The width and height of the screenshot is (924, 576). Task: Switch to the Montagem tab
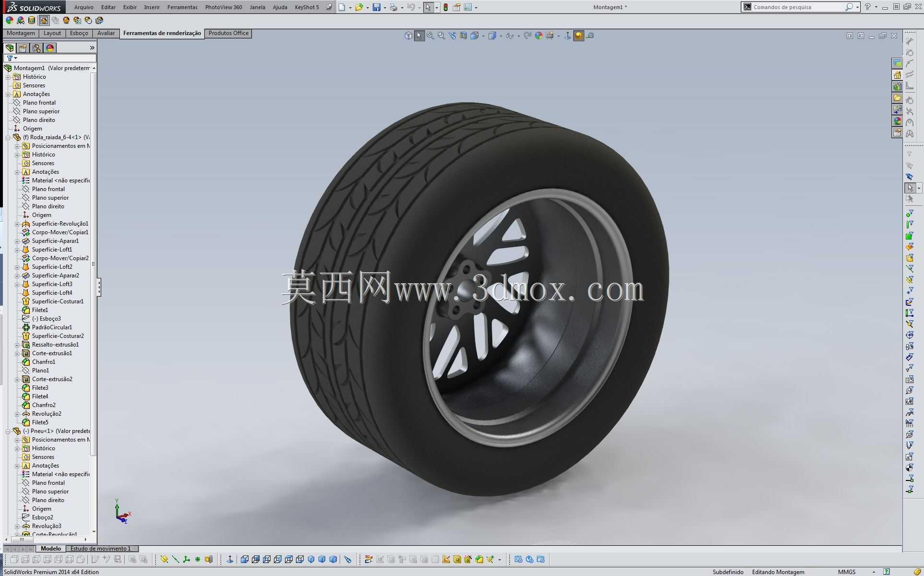(x=21, y=33)
